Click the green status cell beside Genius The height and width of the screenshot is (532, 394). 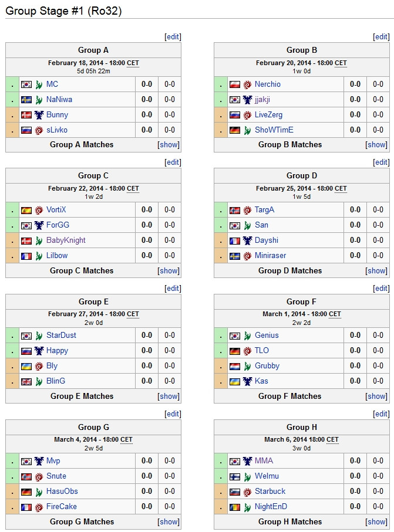point(221,336)
